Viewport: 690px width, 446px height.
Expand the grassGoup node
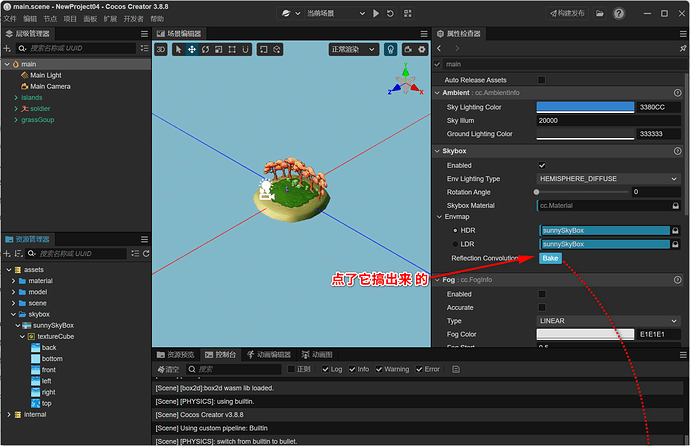point(16,120)
